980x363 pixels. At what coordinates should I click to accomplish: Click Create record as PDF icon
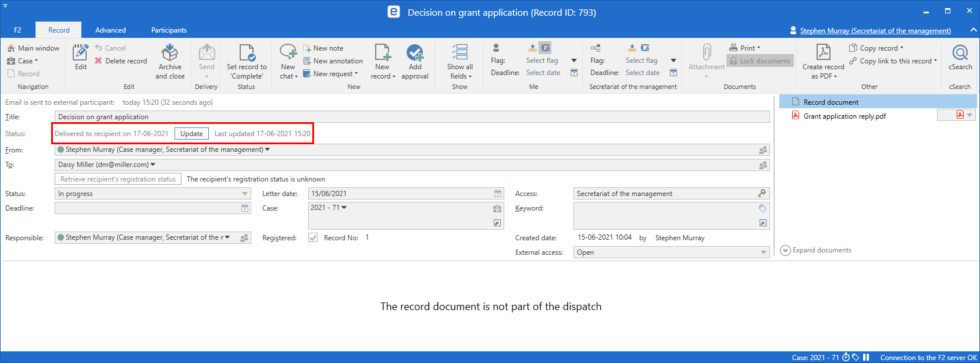pos(823,54)
